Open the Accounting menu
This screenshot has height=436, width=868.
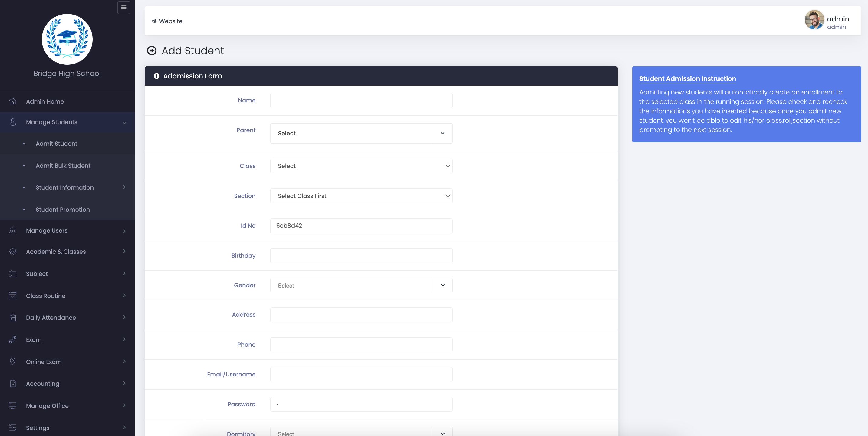point(43,384)
